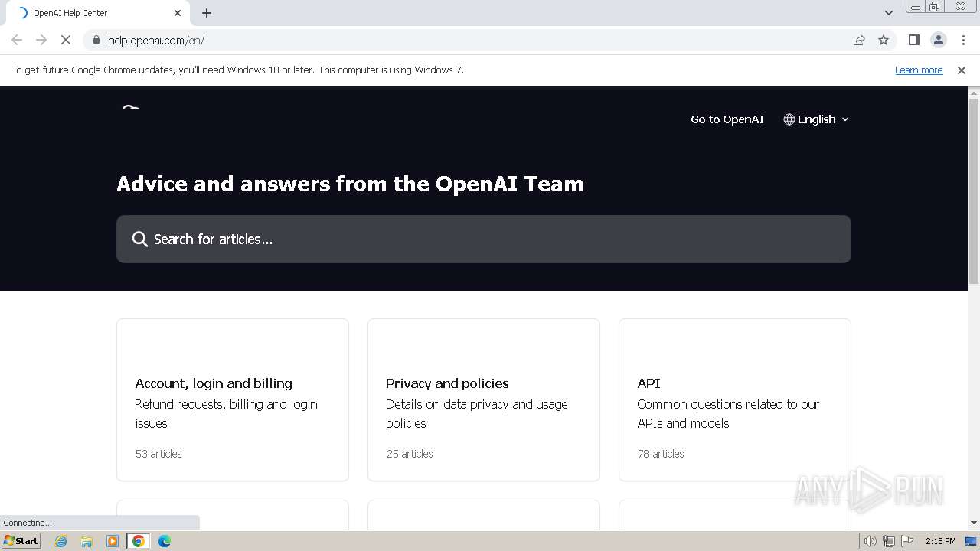Dismiss the Chrome update notification bar

coord(961,70)
